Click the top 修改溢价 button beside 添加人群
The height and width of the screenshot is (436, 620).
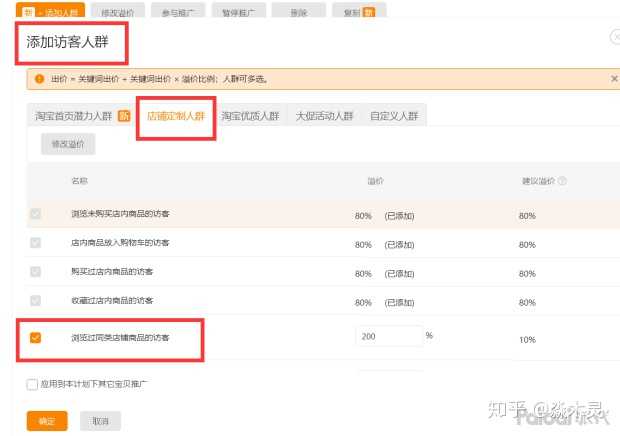(117, 11)
